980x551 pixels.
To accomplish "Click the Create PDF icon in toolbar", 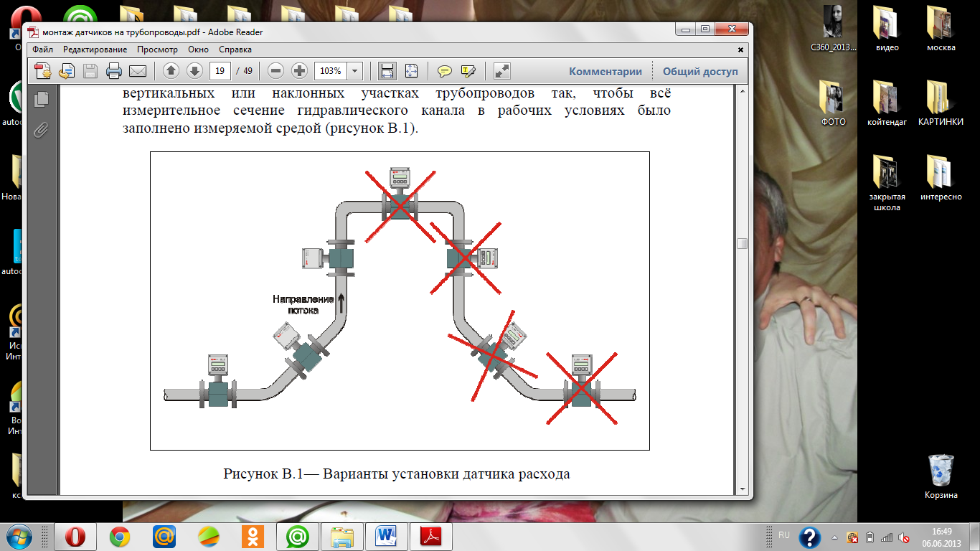I will point(43,71).
